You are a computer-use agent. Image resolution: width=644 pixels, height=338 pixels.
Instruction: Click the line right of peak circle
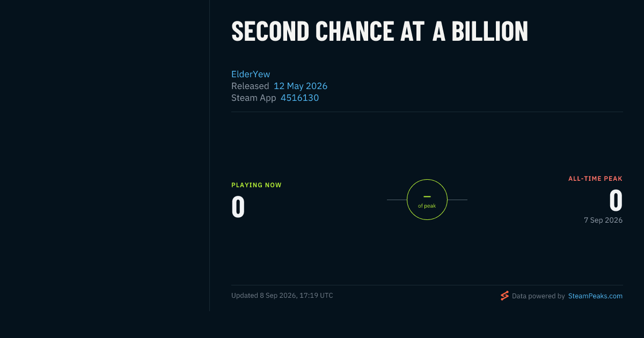point(457,200)
